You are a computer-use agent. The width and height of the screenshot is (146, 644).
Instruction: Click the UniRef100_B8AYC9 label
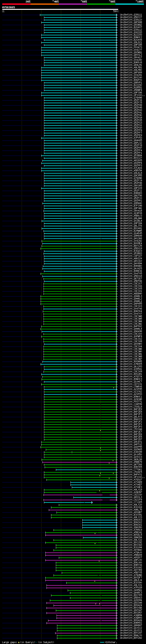[131, 419]
